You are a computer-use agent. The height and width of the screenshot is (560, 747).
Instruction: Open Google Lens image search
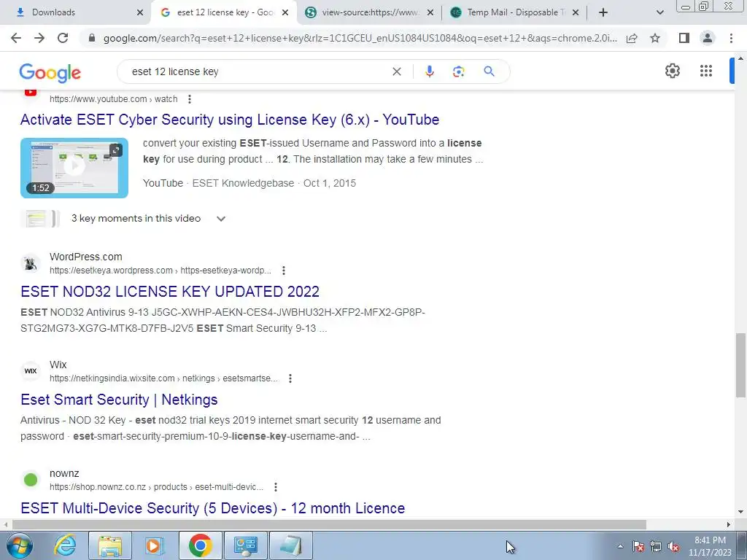[x=458, y=71]
